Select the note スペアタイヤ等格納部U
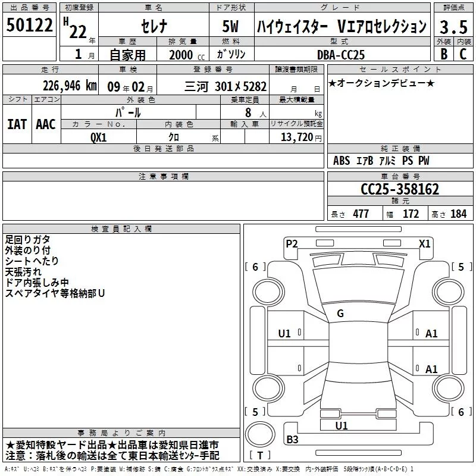This screenshot has width=476, height=476. pos(55,293)
